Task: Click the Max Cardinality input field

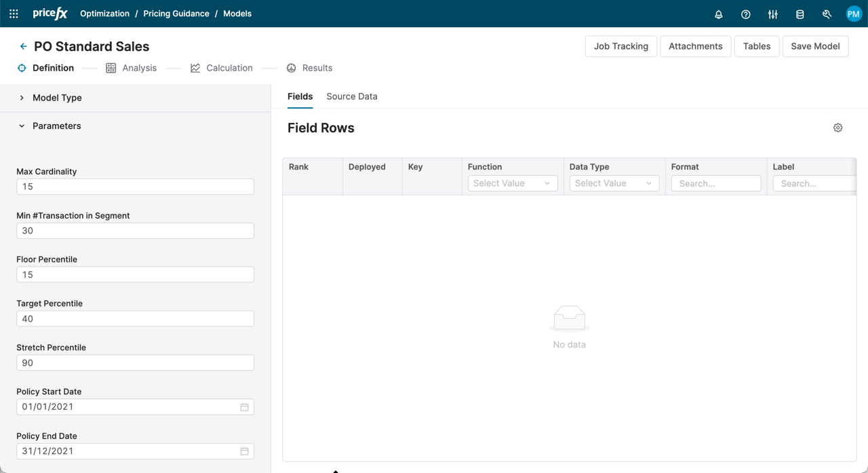Action: [x=135, y=187]
